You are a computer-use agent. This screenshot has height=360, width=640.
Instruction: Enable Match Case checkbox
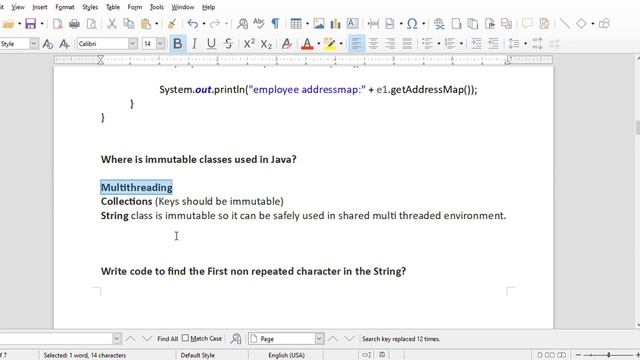pos(185,338)
